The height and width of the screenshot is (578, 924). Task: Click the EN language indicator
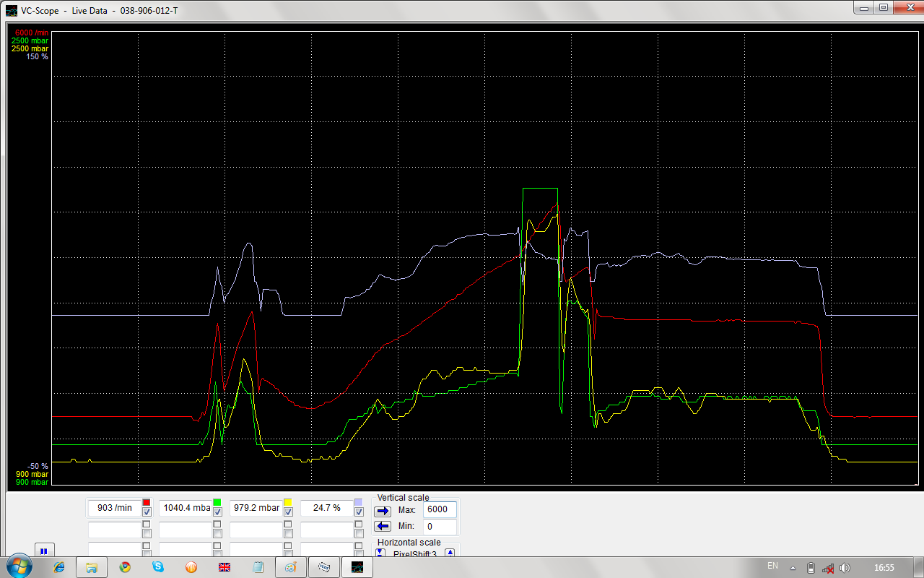pos(772,566)
